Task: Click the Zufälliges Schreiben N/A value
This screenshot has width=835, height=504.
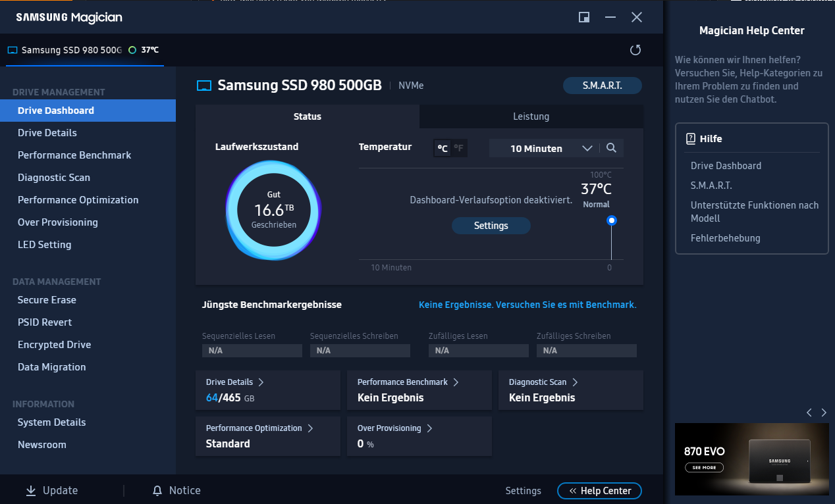Action: coord(586,351)
